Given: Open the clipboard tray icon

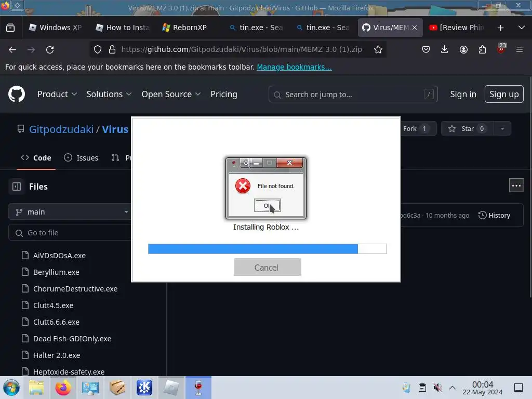Looking at the screenshot, I should (x=422, y=388).
